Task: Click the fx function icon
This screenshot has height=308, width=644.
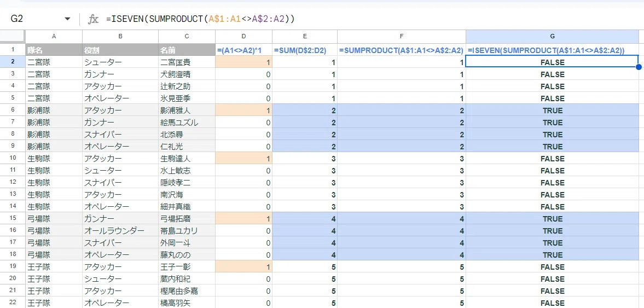Action: 94,19
